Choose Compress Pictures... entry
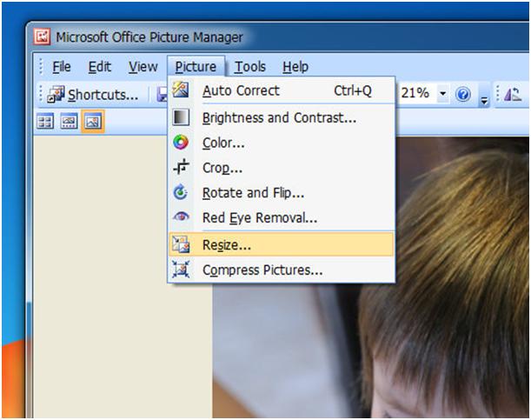This screenshot has width=531, height=420. tap(282, 270)
